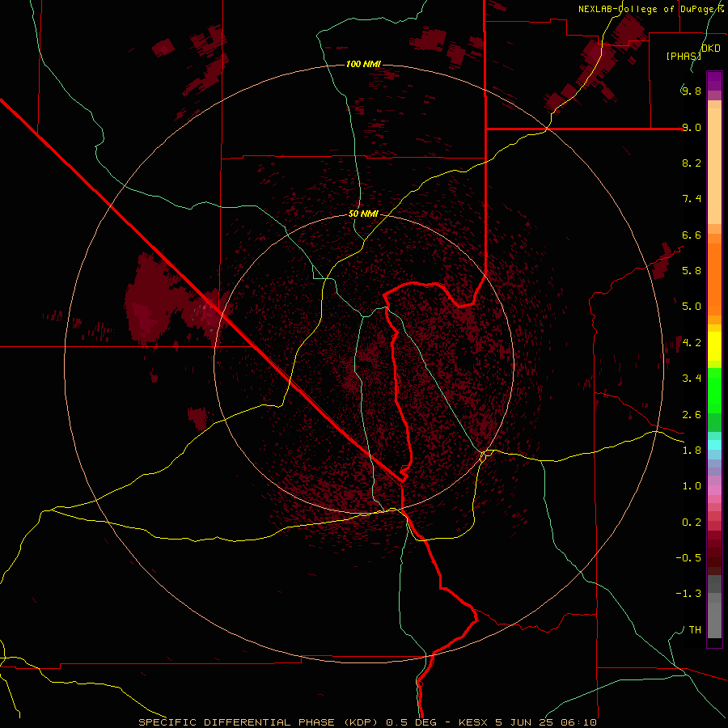This screenshot has height=728, width=728.
Task: Click the 7.4 legend value
Action: tap(692, 199)
